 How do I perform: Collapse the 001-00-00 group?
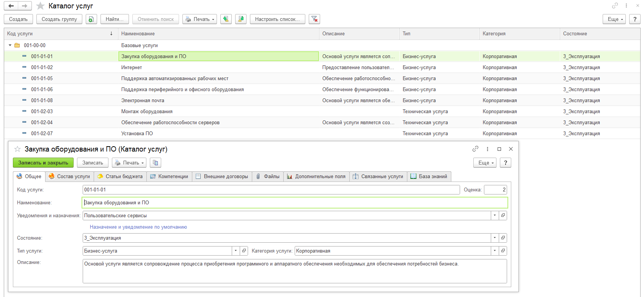10,45
